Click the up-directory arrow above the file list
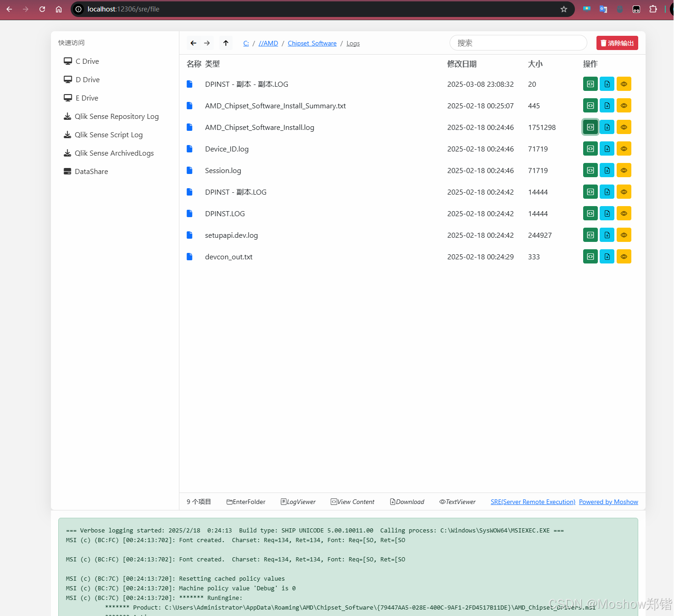 (225, 43)
